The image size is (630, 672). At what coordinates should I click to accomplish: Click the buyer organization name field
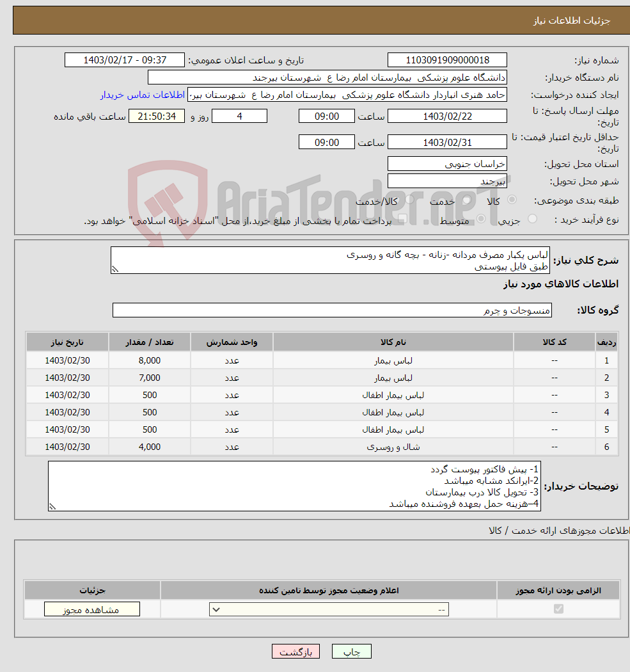click(327, 77)
